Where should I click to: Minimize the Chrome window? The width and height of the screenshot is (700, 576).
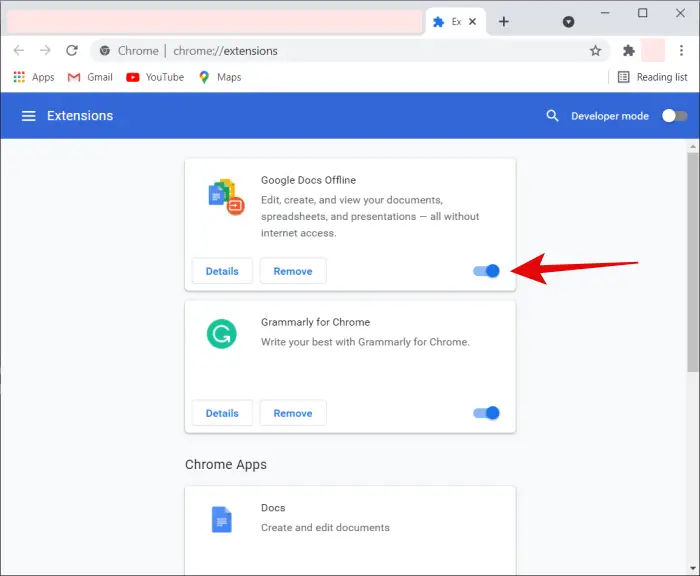coord(605,13)
